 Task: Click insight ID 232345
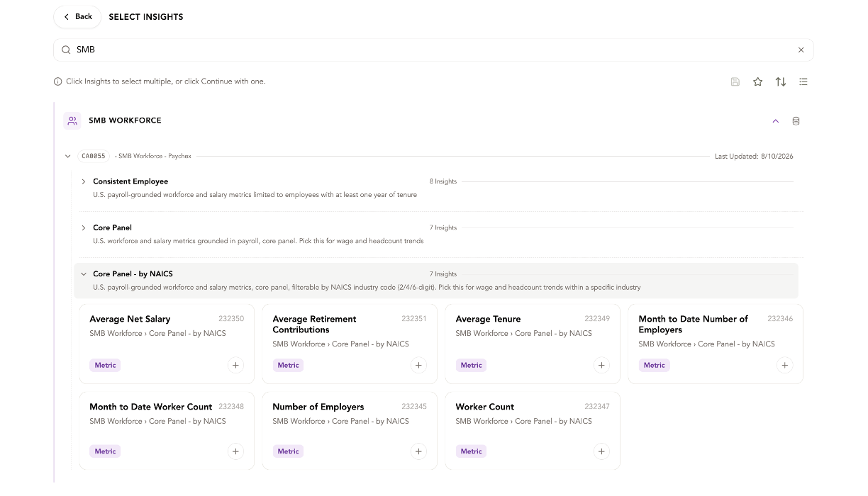pyautogui.click(x=414, y=407)
